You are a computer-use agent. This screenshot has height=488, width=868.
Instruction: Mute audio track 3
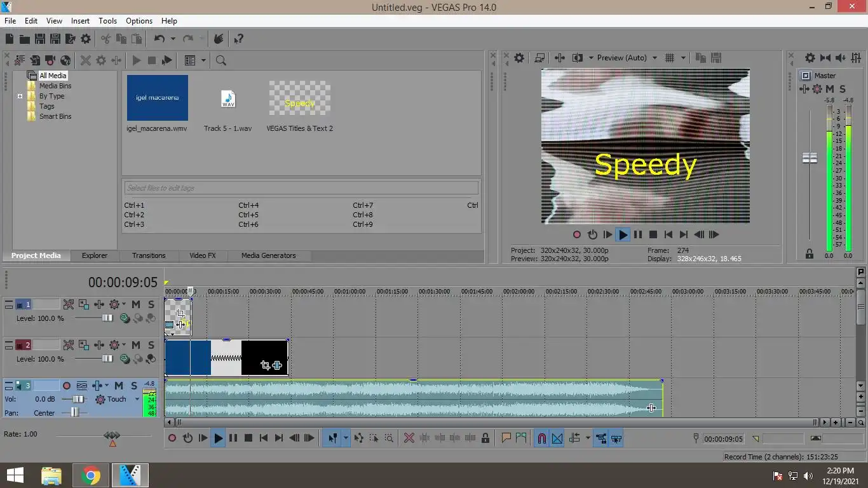(119, 386)
